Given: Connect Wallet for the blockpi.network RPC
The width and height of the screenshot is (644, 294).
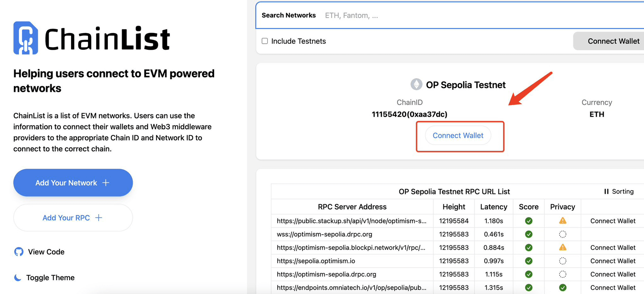Looking at the screenshot, I should pos(613,247).
